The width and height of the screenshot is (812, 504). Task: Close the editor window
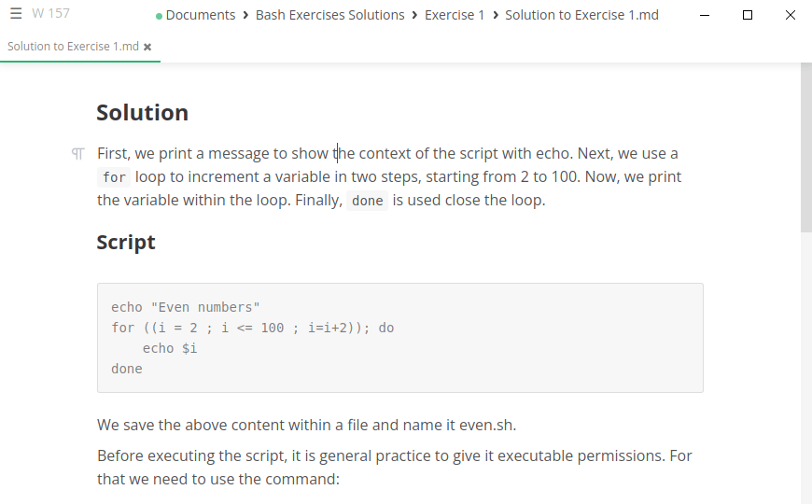(791, 15)
